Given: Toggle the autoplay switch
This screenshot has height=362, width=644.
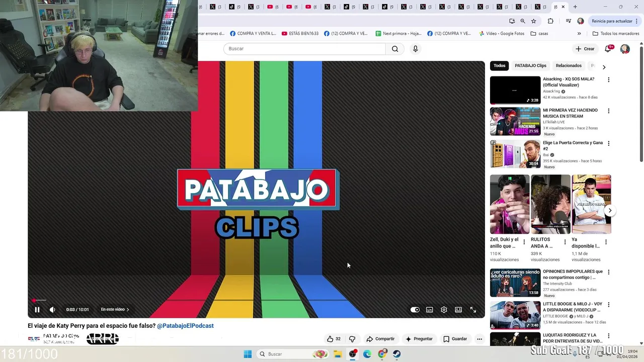Looking at the screenshot, I should (415, 310).
